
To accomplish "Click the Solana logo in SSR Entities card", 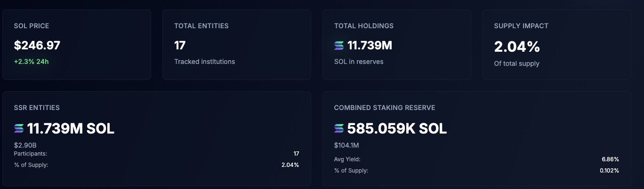I will (19, 128).
